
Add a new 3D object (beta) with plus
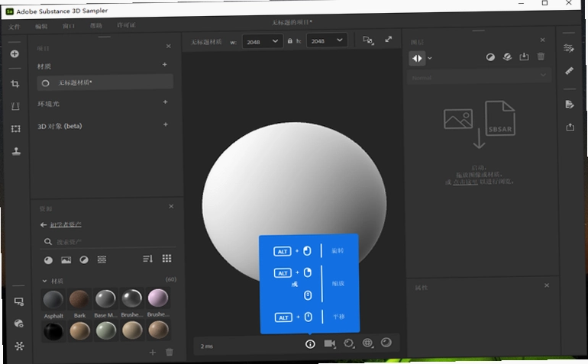tap(166, 124)
